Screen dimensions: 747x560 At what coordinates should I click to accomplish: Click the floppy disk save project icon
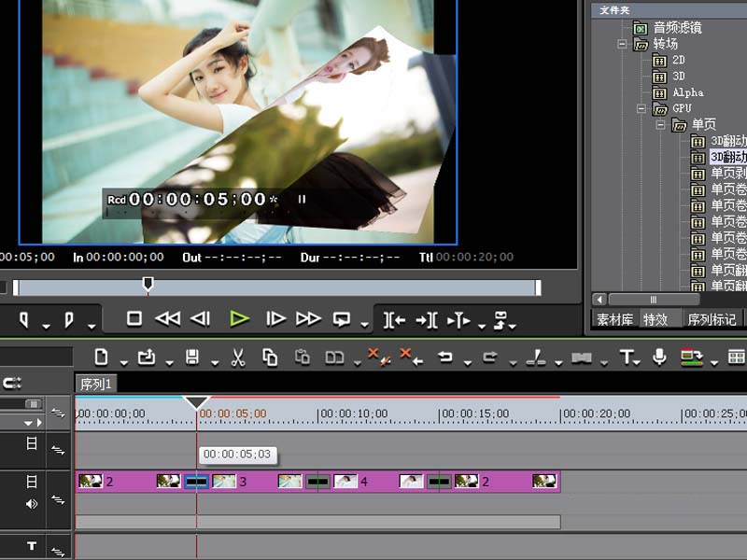tap(192, 357)
